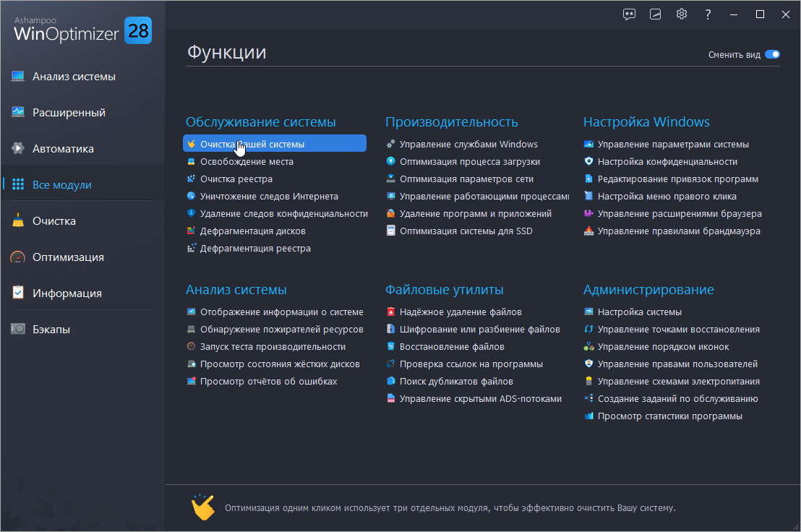
Task: Open 'Управление правами пользователей'
Action: click(x=677, y=364)
